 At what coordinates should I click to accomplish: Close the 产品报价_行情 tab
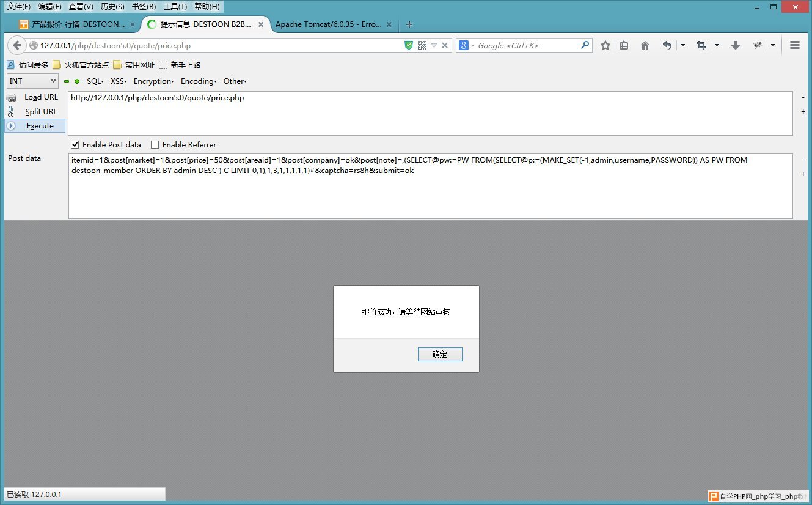coord(133,24)
